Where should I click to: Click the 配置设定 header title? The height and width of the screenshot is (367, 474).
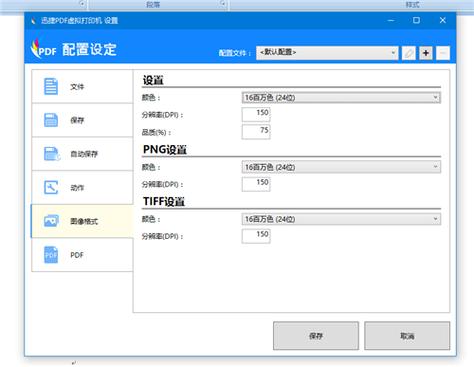(x=89, y=49)
